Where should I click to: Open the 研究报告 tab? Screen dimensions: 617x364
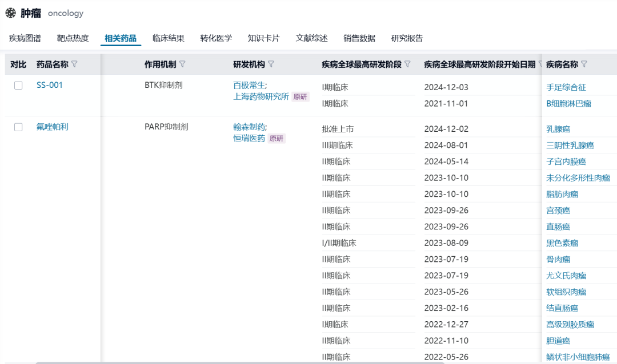(x=407, y=38)
